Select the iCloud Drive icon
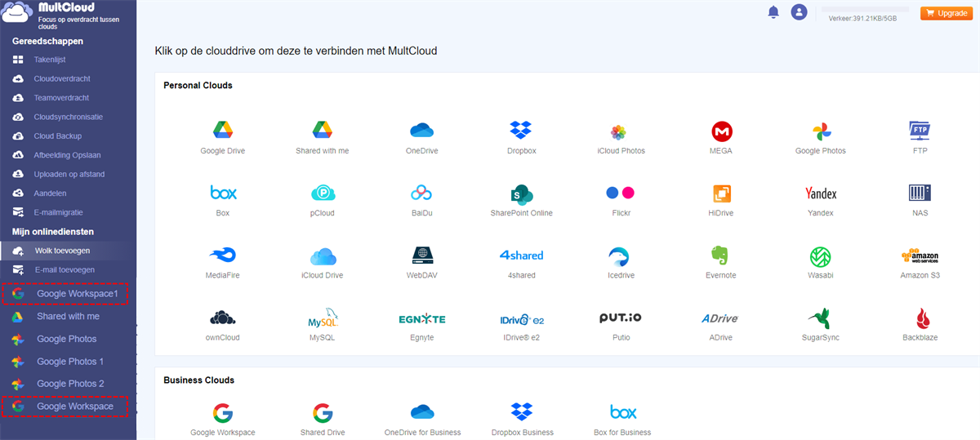 323,256
